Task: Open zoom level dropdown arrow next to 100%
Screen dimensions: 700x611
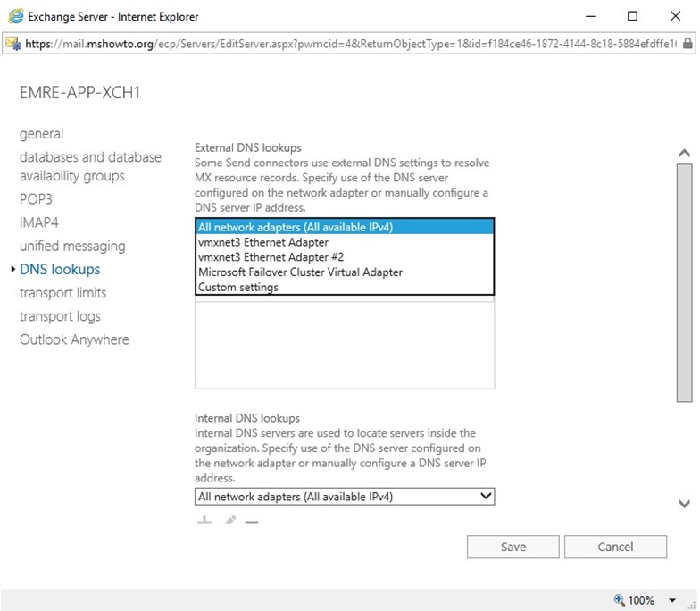Action: (672, 600)
